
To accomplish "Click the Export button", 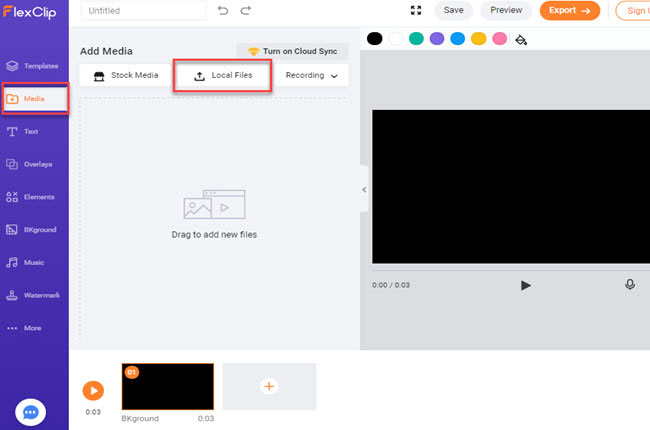I will 569,10.
